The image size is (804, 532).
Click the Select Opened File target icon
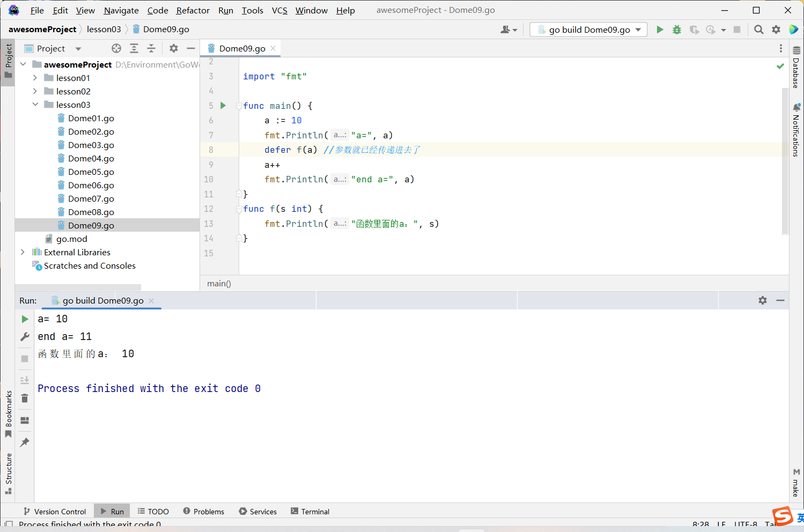[x=116, y=48]
